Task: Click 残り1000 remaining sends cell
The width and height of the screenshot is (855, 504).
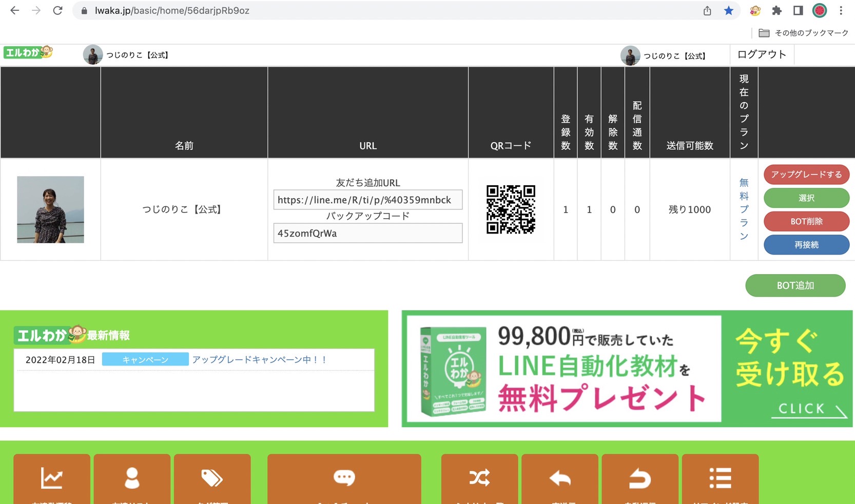Action: point(690,209)
